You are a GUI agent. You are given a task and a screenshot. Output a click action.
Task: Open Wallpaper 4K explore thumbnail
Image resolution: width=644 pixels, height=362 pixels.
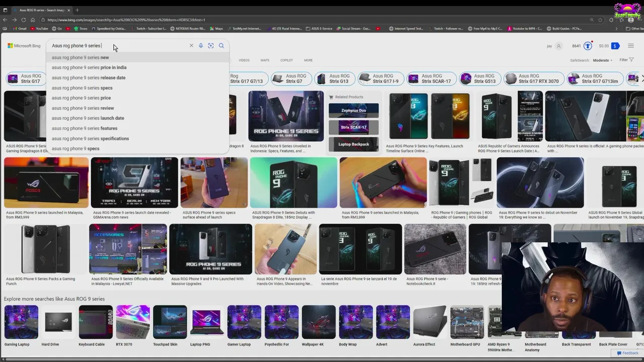[x=318, y=322]
